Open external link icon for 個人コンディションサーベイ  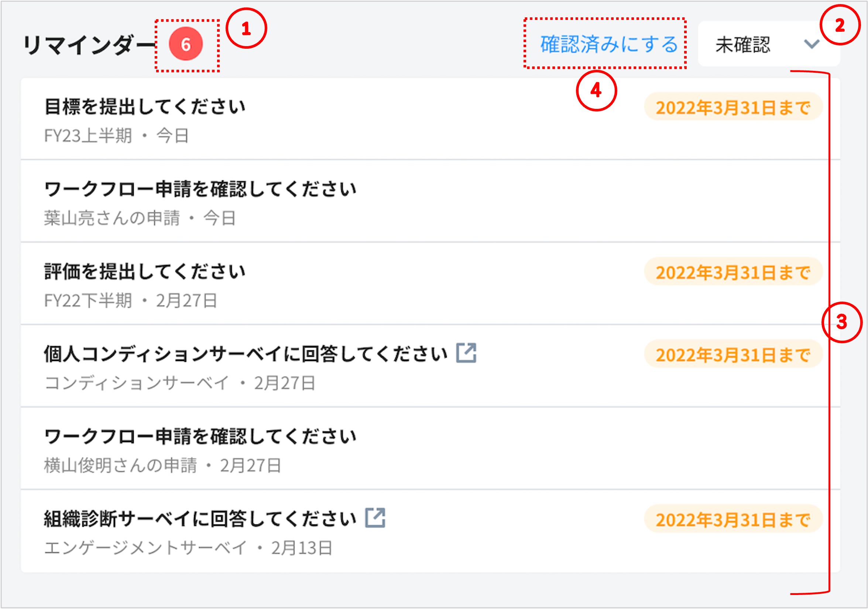coord(466,353)
